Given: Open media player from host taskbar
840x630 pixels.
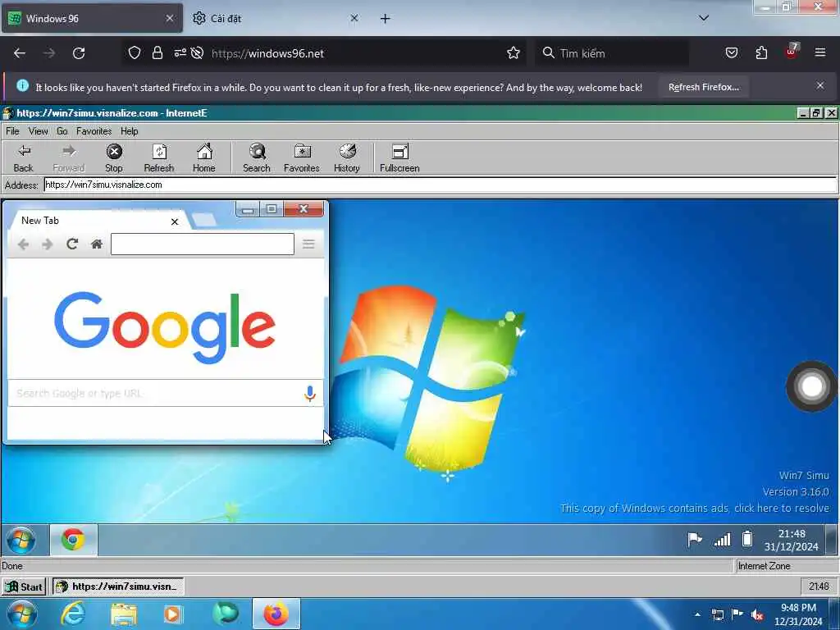Looking at the screenshot, I should point(173,614).
